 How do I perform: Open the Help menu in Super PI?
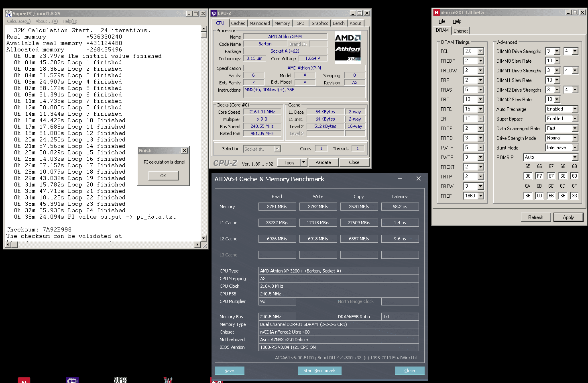point(70,21)
